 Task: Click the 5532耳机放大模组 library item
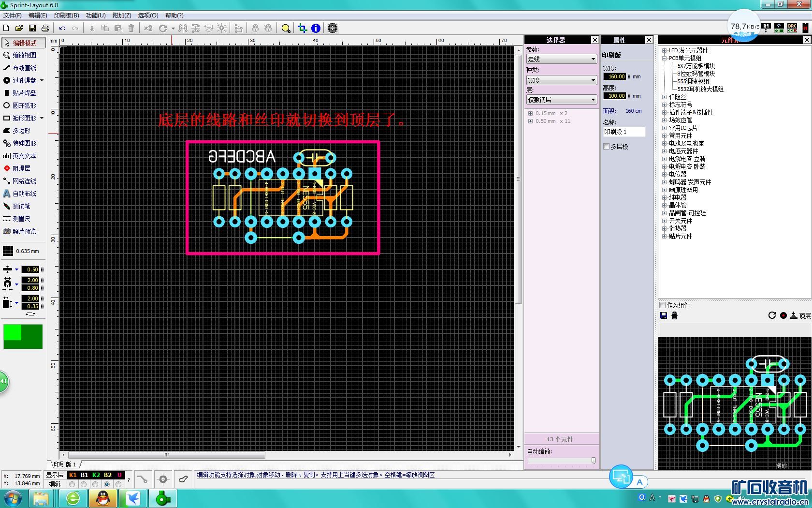click(x=700, y=89)
